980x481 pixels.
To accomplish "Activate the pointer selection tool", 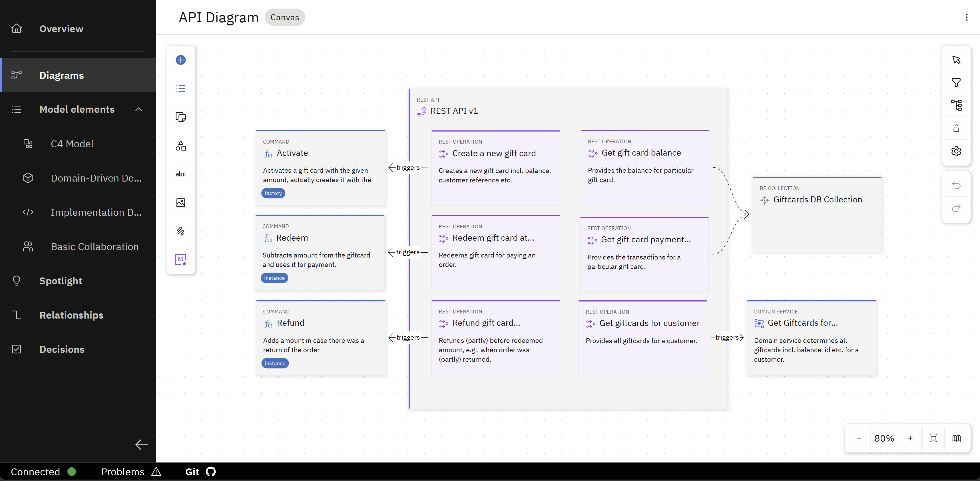I will click(x=956, y=60).
